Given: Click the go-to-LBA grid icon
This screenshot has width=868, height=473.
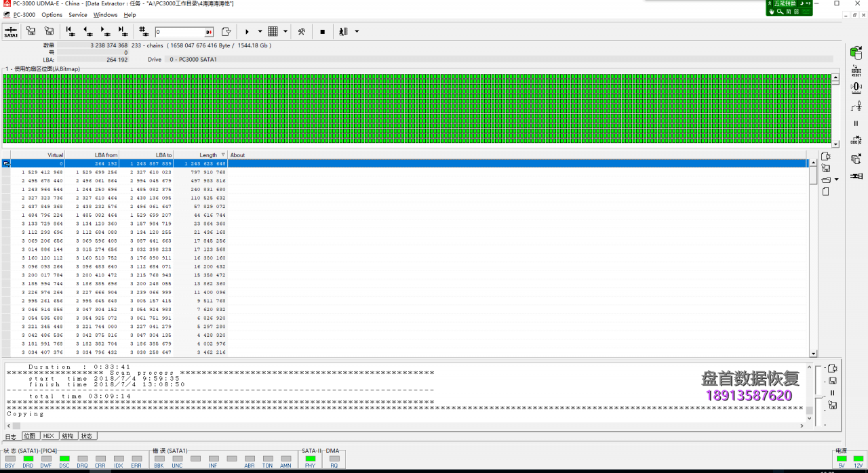Looking at the screenshot, I should 143,31.
